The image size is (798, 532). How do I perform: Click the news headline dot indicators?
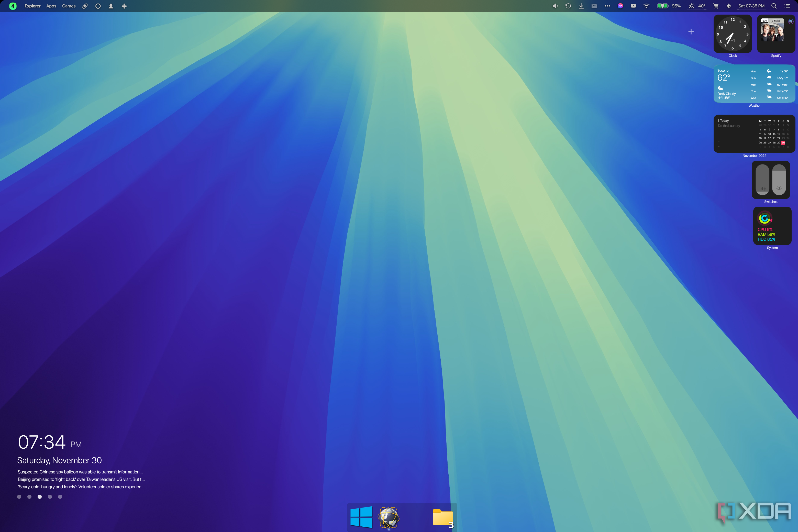click(x=39, y=496)
